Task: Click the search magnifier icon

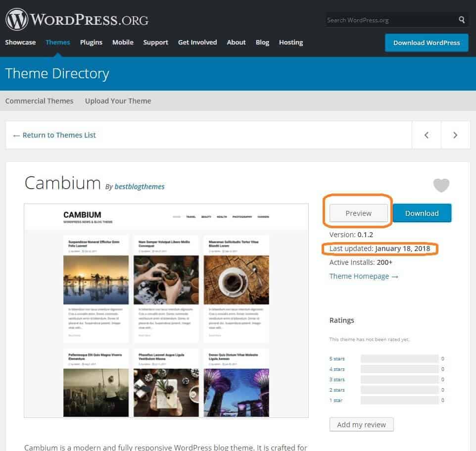Action: pyautogui.click(x=462, y=20)
